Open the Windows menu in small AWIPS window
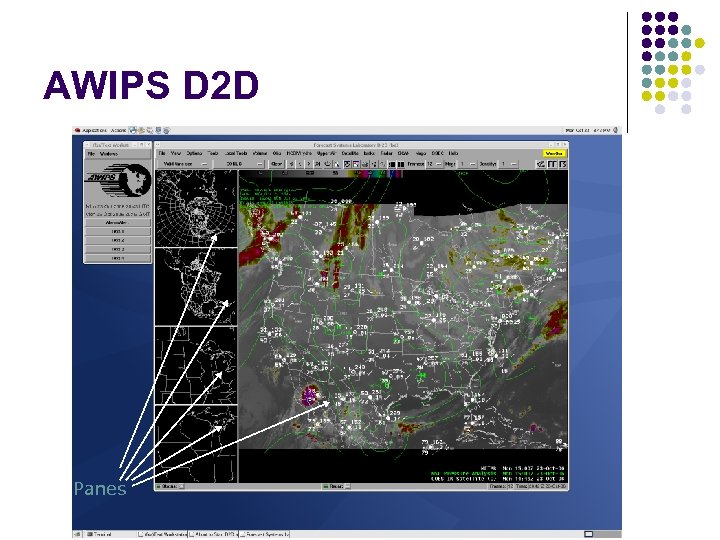Viewport: 720px width, 540px height. 109,154
